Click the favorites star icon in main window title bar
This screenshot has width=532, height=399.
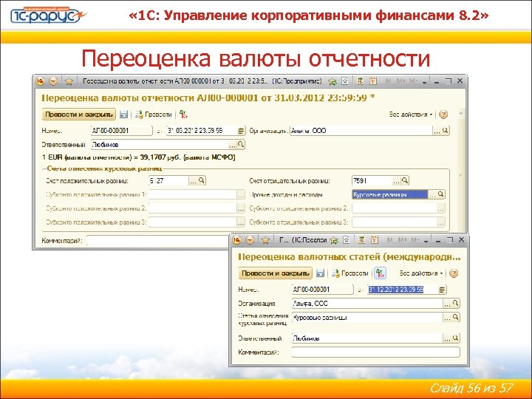[69, 81]
